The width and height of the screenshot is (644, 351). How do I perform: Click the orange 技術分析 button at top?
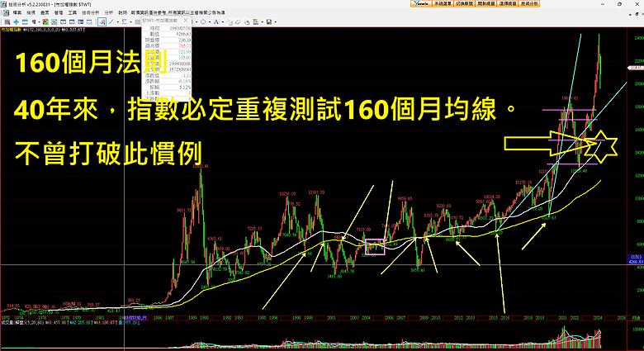pyautogui.click(x=529, y=3)
